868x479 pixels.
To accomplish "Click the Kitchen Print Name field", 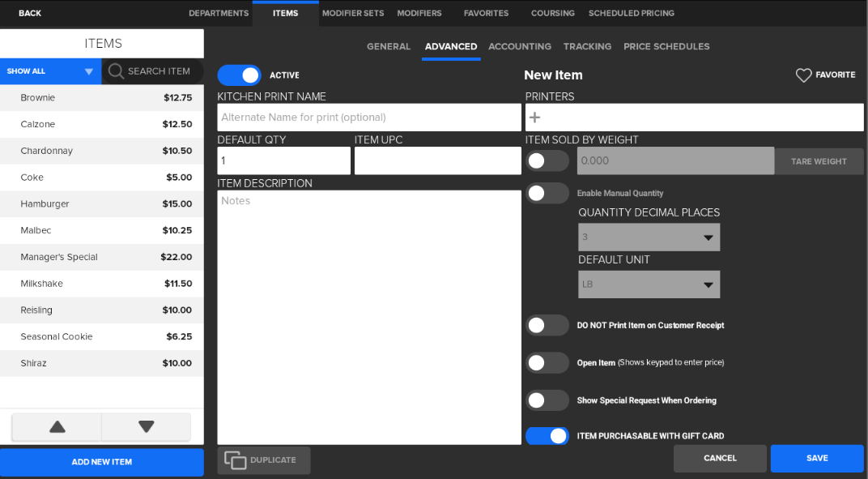I will 369,118.
